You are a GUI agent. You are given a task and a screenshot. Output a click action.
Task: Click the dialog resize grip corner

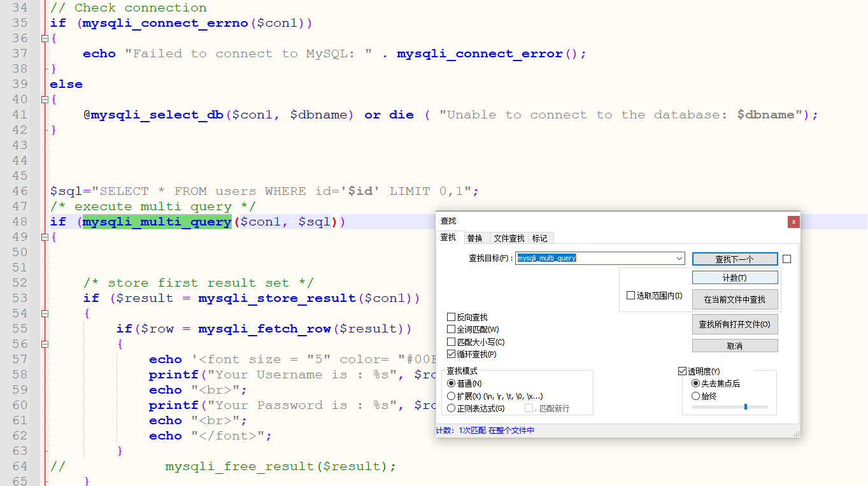click(796, 434)
